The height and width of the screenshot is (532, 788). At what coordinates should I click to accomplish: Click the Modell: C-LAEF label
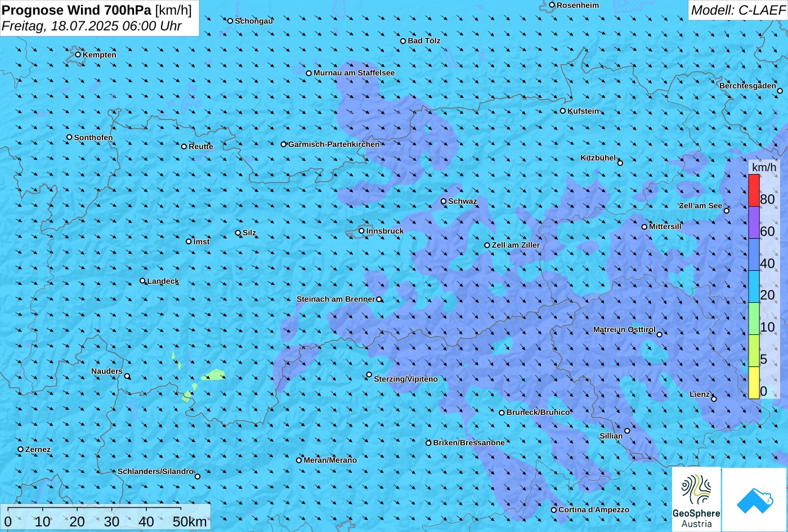[x=738, y=10]
